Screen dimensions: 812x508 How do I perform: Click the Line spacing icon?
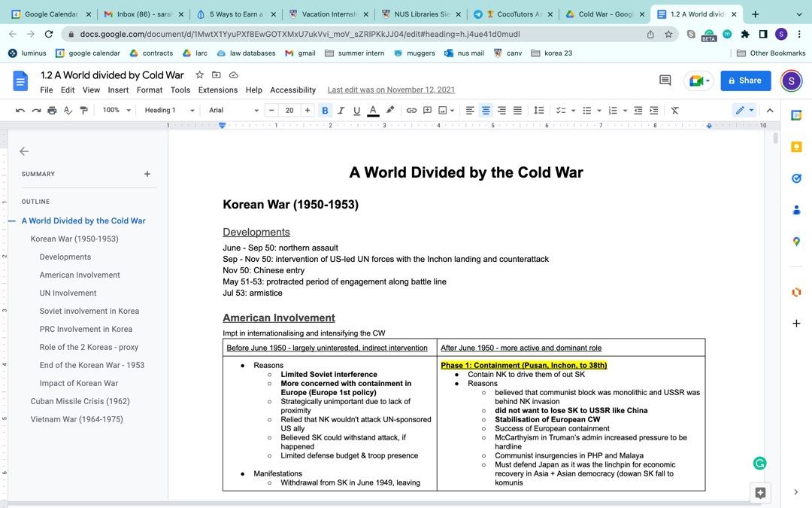538,110
